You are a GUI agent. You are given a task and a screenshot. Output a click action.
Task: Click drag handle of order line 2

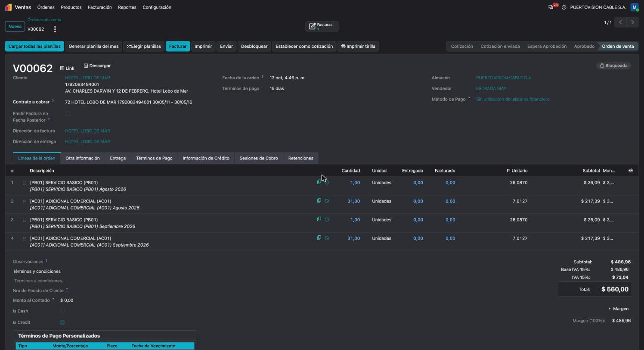tap(24, 201)
